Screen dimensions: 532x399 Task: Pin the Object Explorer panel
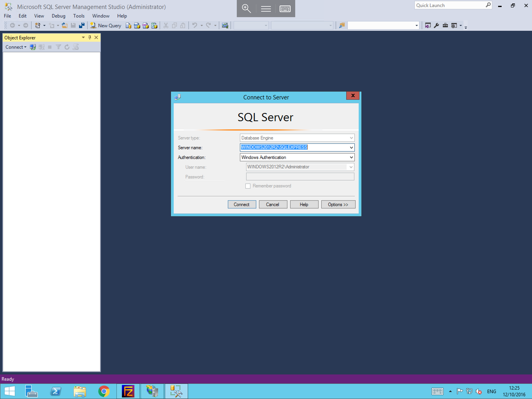pyautogui.click(x=90, y=38)
